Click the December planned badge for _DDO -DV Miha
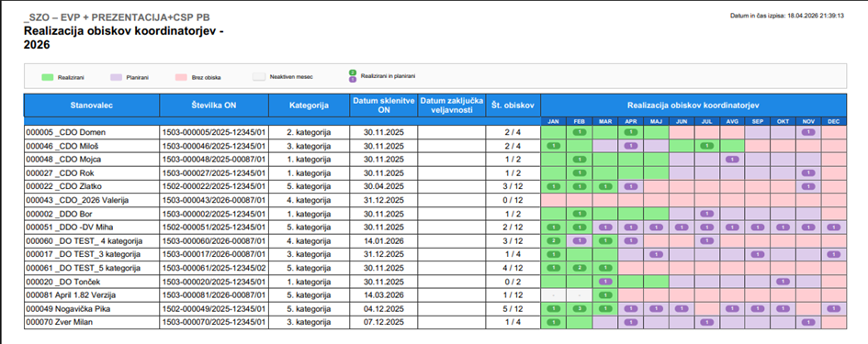Screen dimensions: 868x344 coord(833,227)
